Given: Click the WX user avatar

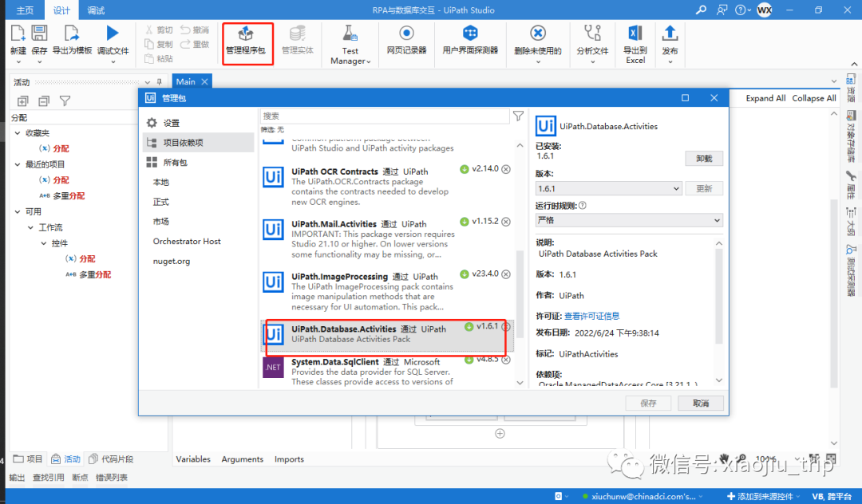Looking at the screenshot, I should click(764, 10).
